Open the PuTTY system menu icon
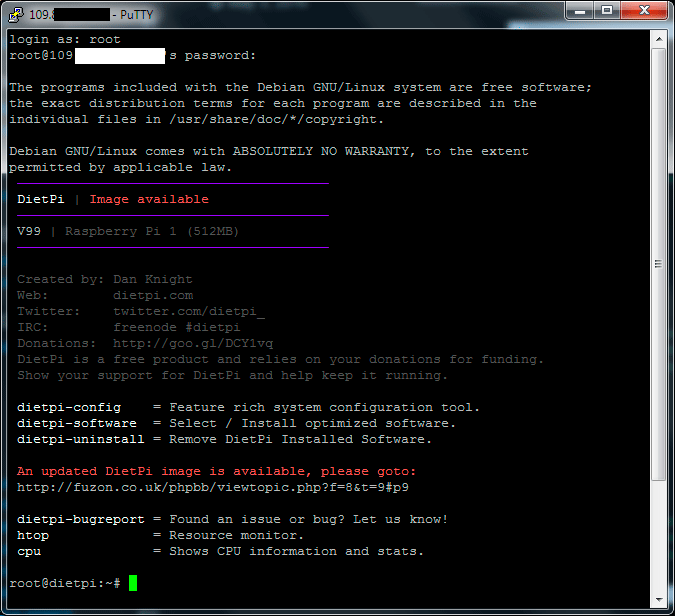The width and height of the screenshot is (675, 616). 15,15
